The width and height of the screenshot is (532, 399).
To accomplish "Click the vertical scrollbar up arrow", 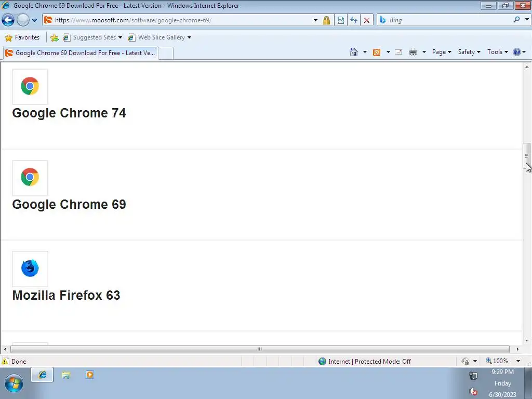I will pyautogui.click(x=527, y=67).
